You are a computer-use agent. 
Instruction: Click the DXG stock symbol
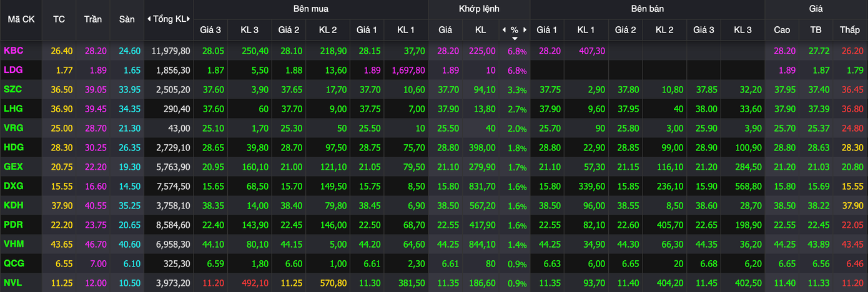(13, 186)
